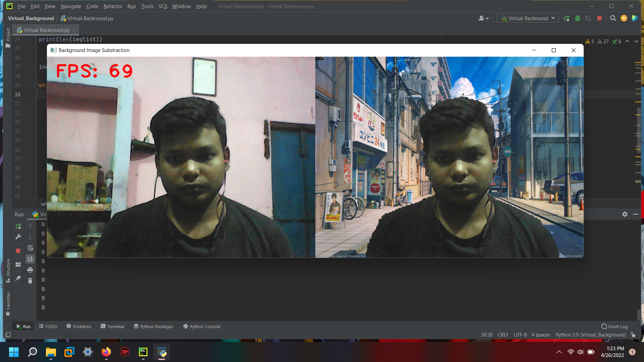Open the Event Log
Viewport: 644px width, 362px height.
coord(617,326)
